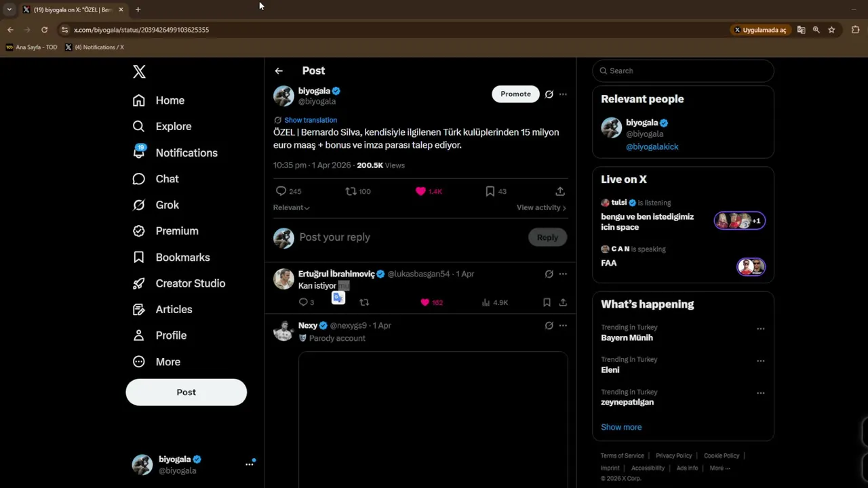Open the Relevant sort dropdown
868x488 pixels.
pyautogui.click(x=292, y=207)
